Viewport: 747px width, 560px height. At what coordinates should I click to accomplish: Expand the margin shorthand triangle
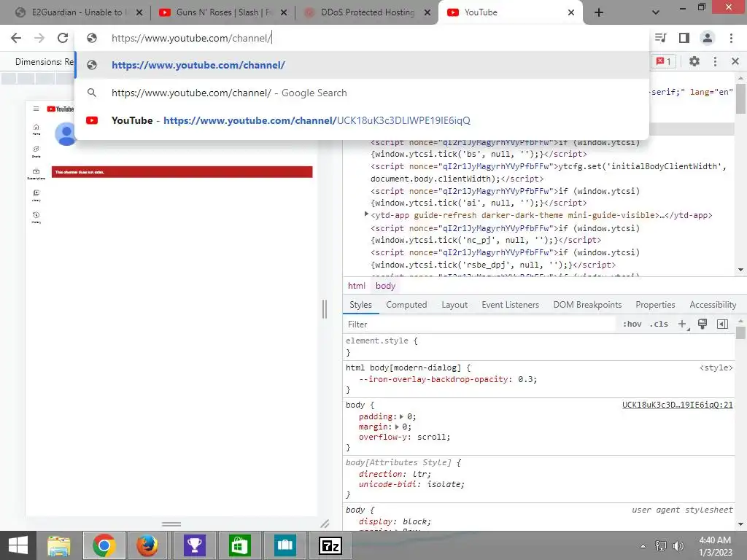point(397,427)
